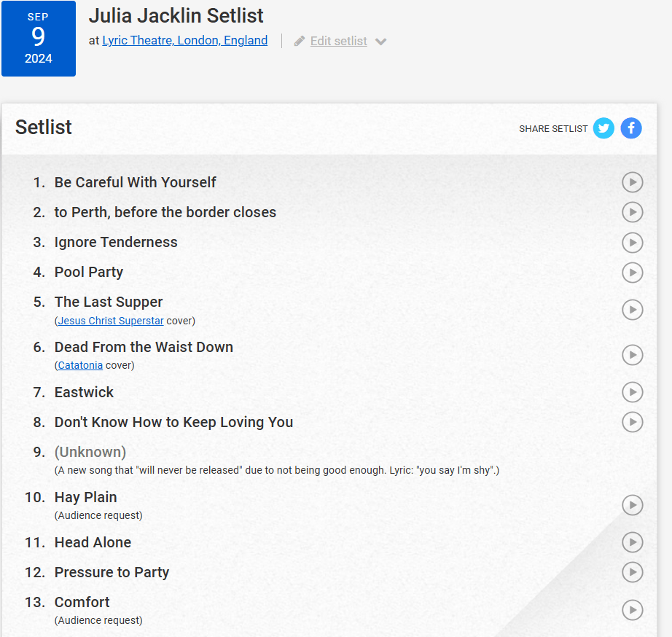This screenshot has height=637, width=672.
Task: Play the song Be Careful With Yourself
Action: pos(632,182)
